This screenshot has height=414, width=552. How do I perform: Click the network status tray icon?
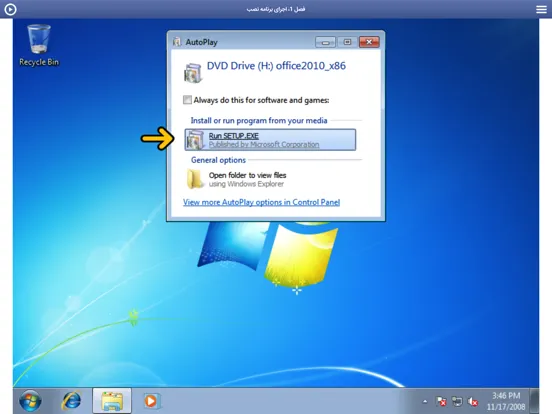point(457,401)
